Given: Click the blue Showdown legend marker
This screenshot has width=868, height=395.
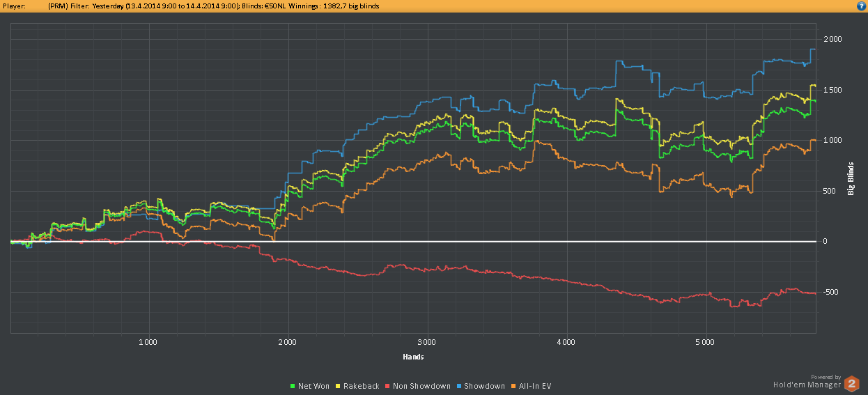Looking at the screenshot, I should point(459,386).
